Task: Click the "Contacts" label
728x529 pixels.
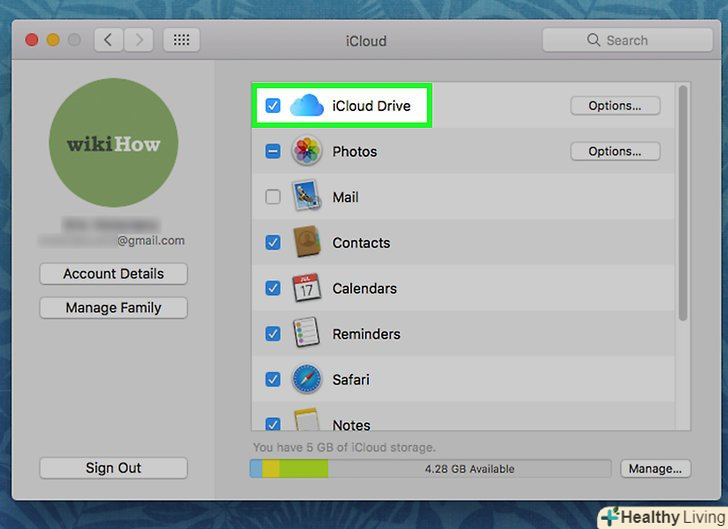Action: coord(361,242)
